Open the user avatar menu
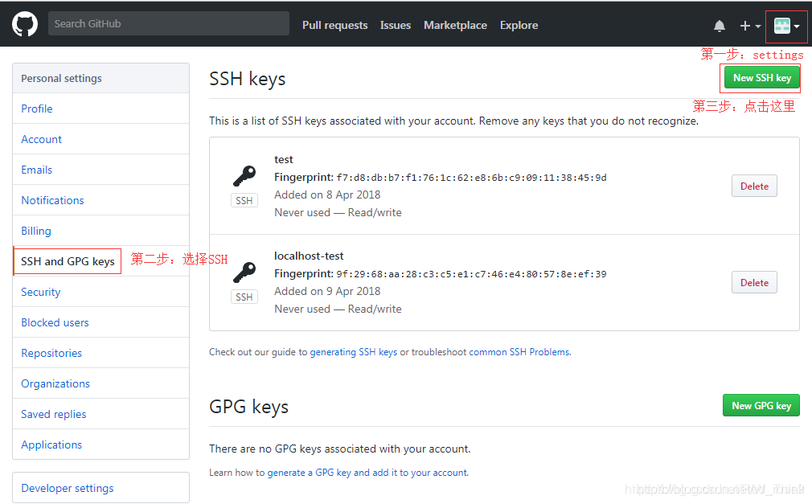Image resolution: width=812 pixels, height=504 pixels. 786,26
